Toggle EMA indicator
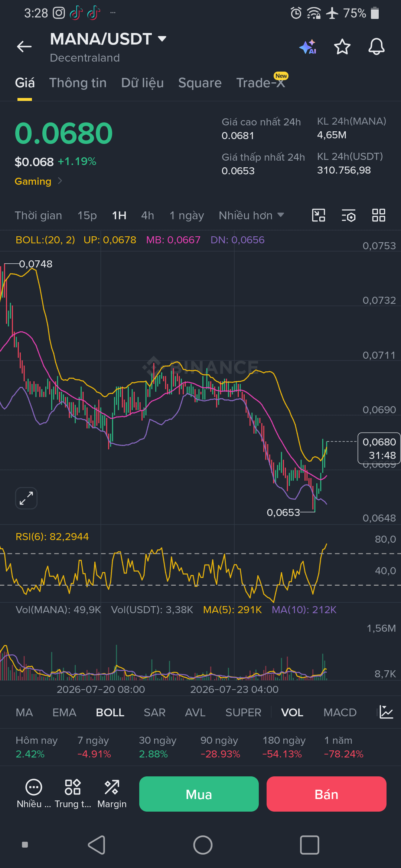The height and width of the screenshot is (868, 401). [x=64, y=713]
